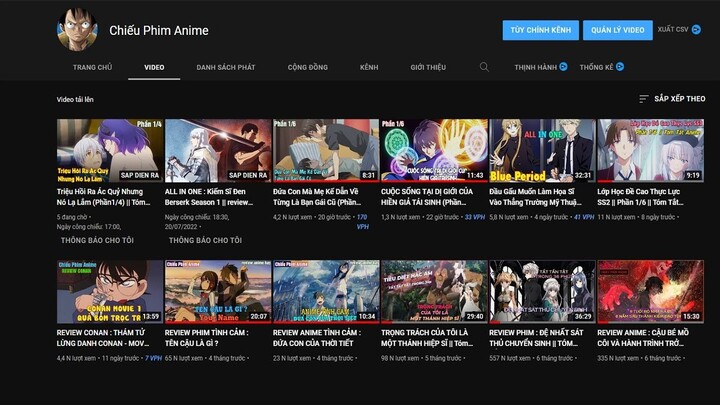Screen dimensions: 720x405
Task: Click the 170 VPH stat text
Action: tap(362, 221)
